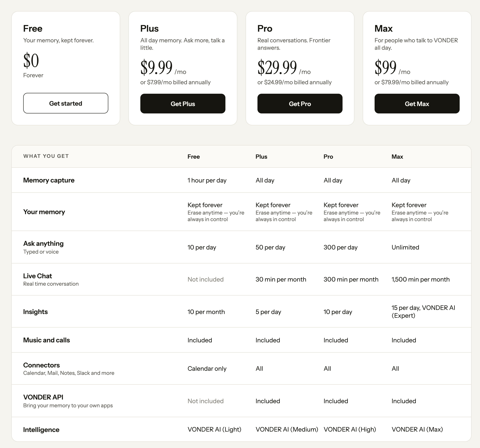480x448 pixels.
Task: Click the $9.99 price on the Plus card
Action: tap(156, 67)
